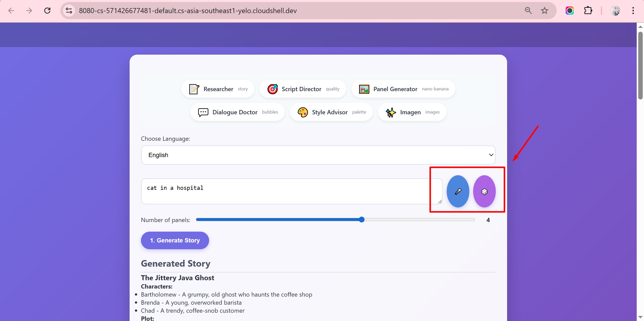Click the Researcher notepad icon
The width and height of the screenshot is (644, 321).
194,89
